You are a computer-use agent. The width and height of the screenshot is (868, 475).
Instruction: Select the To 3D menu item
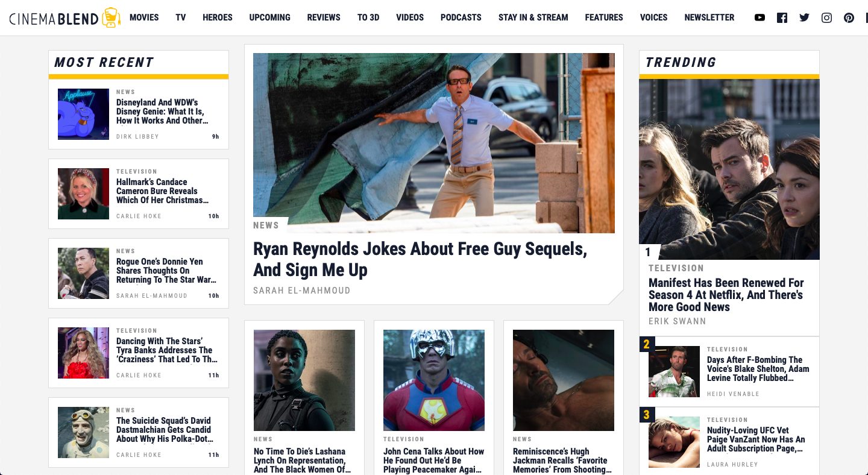[368, 17]
